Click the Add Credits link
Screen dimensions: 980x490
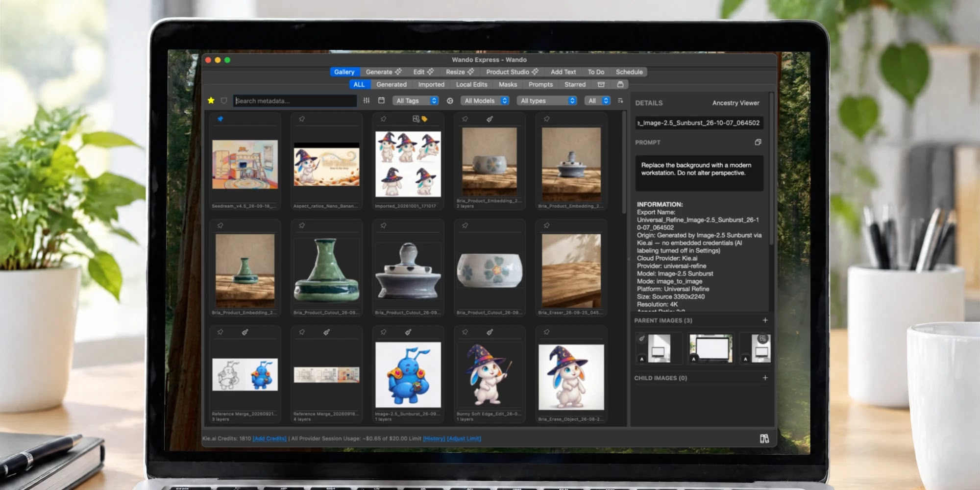269,439
